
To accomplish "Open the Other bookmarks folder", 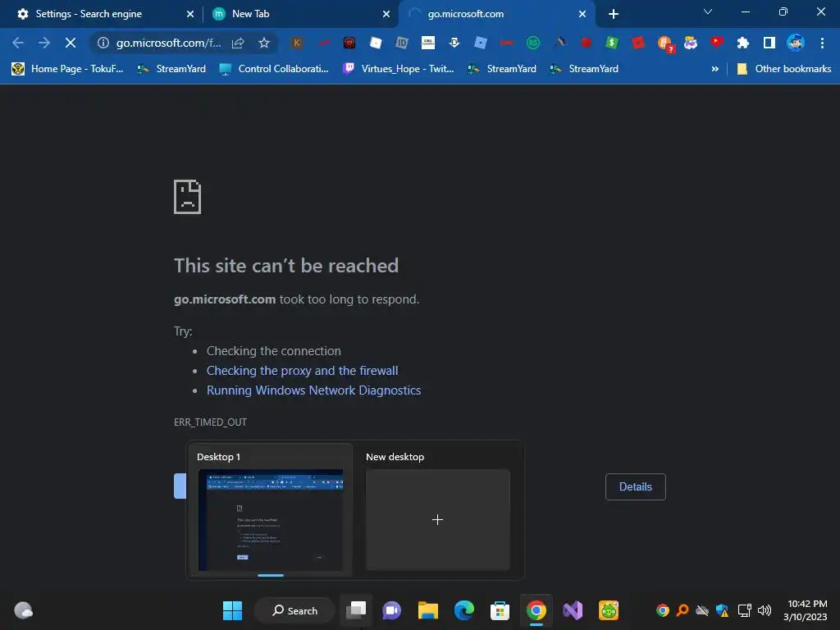I will 784,69.
